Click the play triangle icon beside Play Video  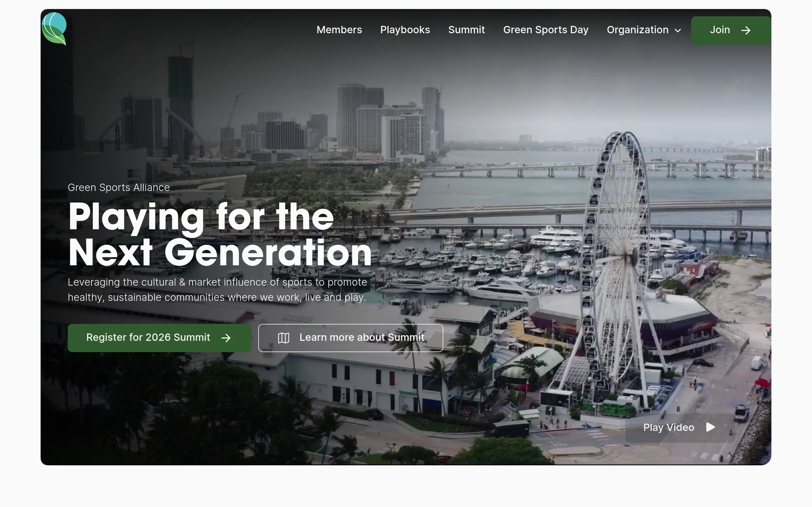pos(710,427)
